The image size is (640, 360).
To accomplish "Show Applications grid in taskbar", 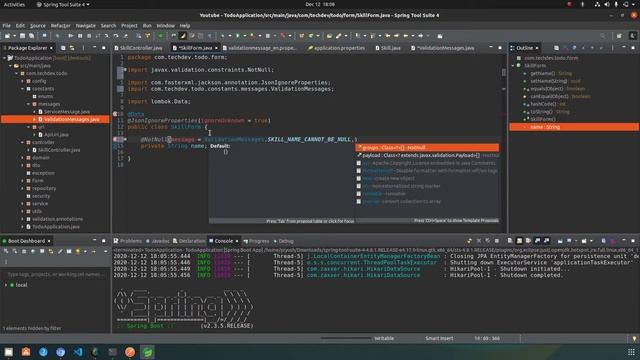I will click(x=631, y=352).
